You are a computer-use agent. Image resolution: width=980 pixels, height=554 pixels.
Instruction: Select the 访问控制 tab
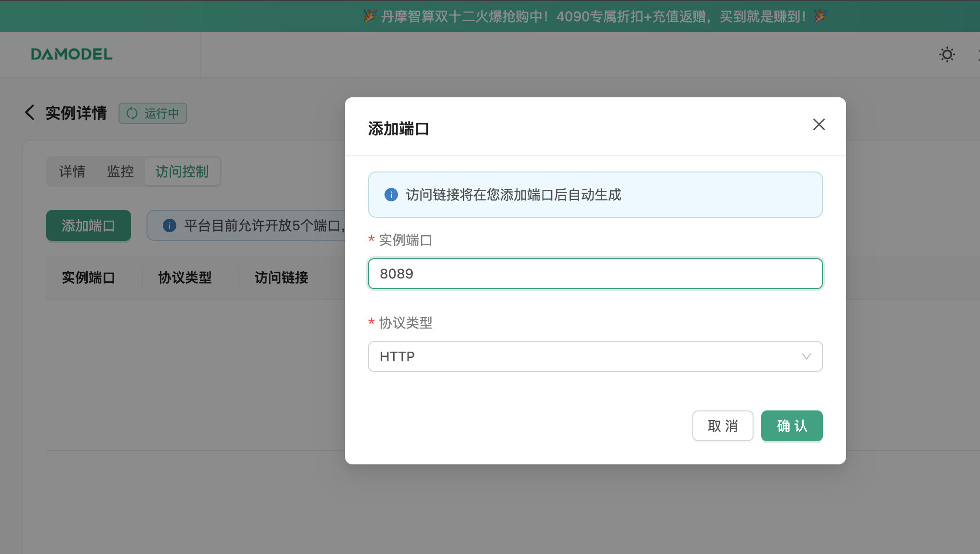[x=182, y=171]
